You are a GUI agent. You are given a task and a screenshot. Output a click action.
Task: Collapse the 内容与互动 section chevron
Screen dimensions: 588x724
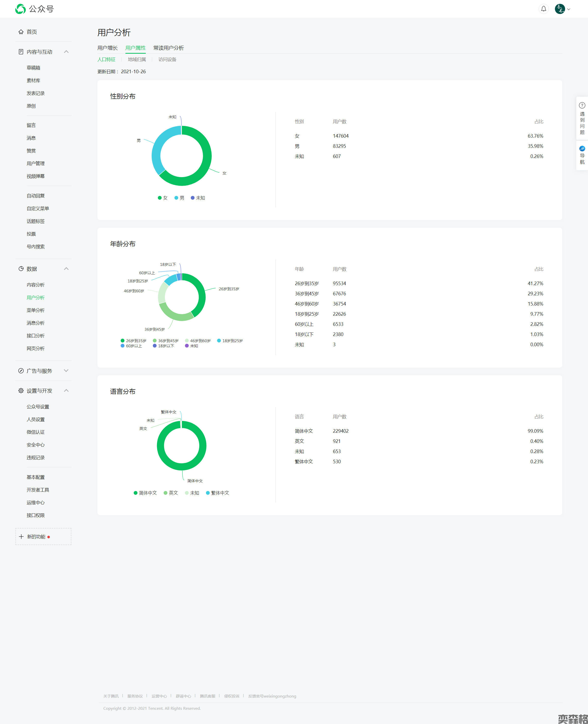coord(66,52)
